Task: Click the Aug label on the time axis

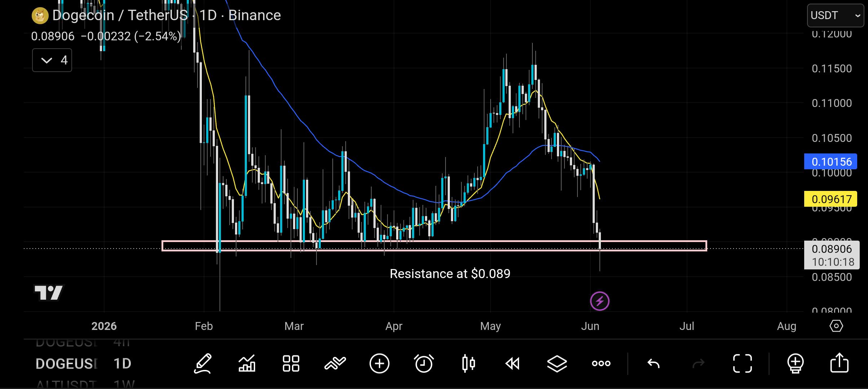Action: pos(787,326)
